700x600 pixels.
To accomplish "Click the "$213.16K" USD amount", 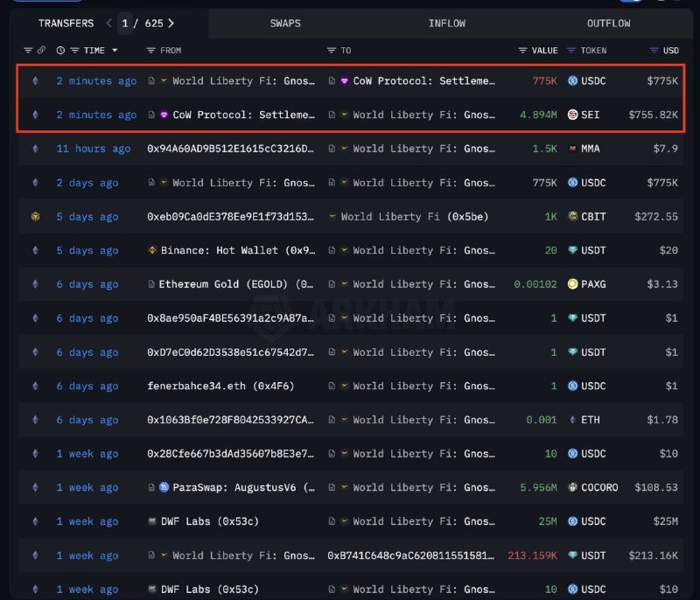I will pos(653,555).
